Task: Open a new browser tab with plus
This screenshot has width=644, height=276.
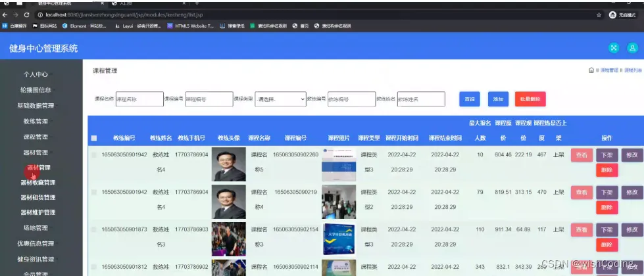Action: pyautogui.click(x=197, y=3)
